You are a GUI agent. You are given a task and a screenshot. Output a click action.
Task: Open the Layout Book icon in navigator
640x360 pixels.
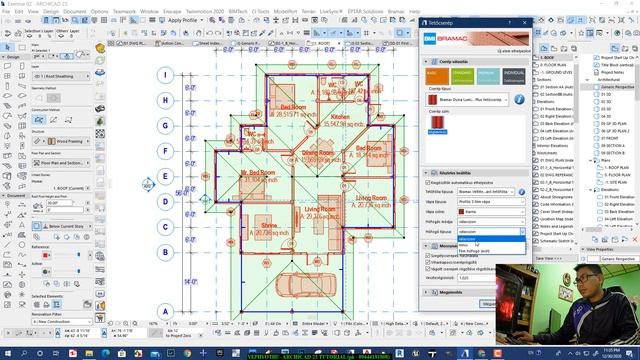click(564, 48)
